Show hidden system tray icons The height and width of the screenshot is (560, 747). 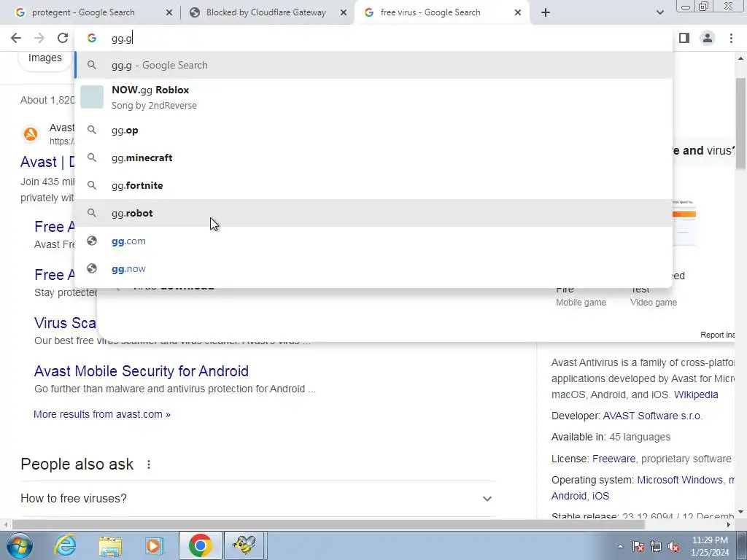620,546
